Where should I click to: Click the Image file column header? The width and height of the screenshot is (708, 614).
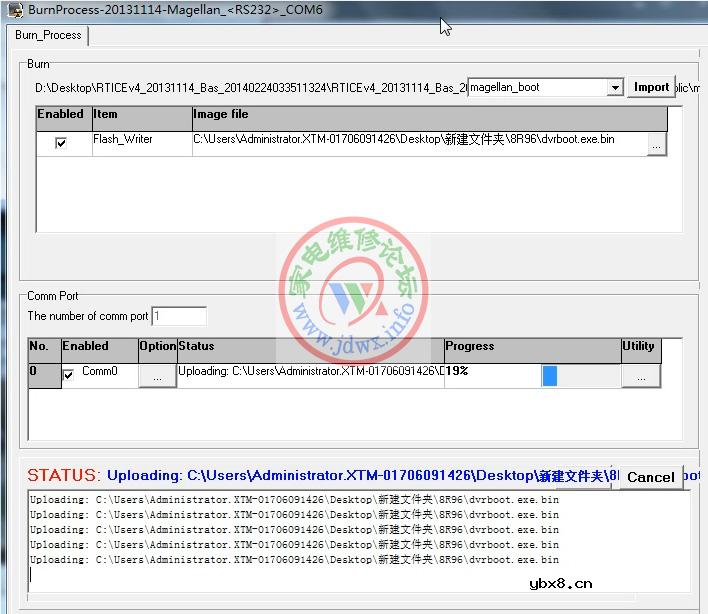(x=428, y=115)
